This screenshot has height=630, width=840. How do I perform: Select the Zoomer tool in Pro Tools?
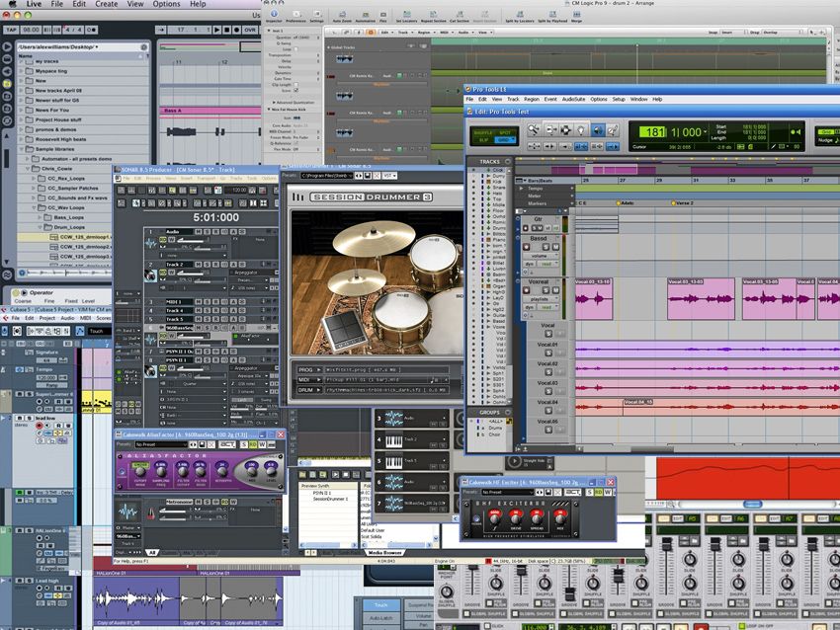[x=532, y=128]
